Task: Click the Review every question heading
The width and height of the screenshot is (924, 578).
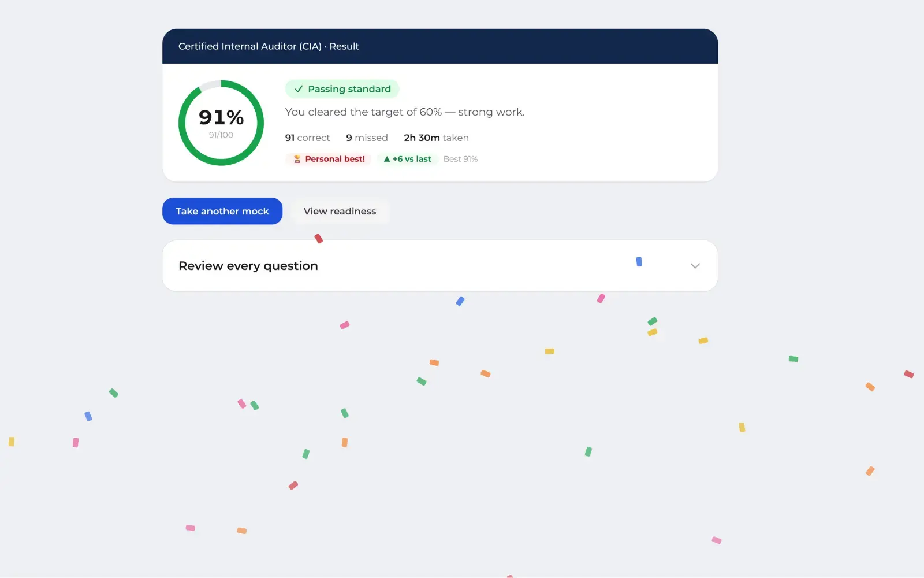Action: (x=248, y=266)
